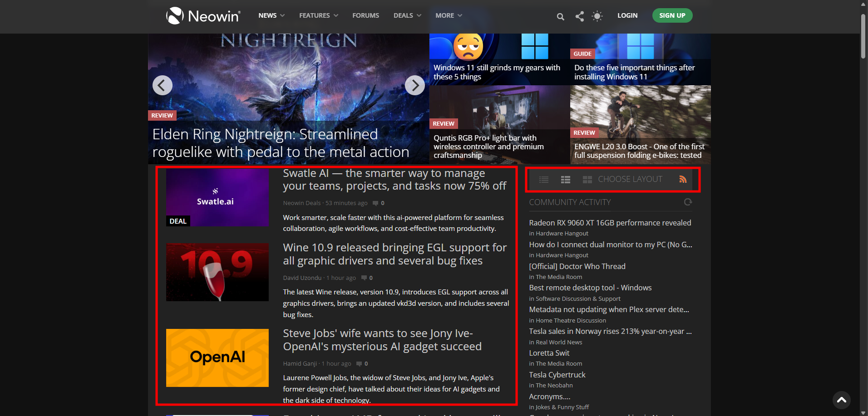Open the Steve Jobs' wife article headline

tap(382, 340)
